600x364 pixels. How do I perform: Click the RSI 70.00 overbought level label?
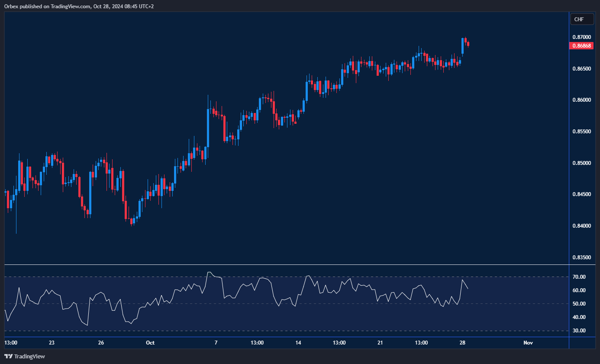[x=579, y=277]
